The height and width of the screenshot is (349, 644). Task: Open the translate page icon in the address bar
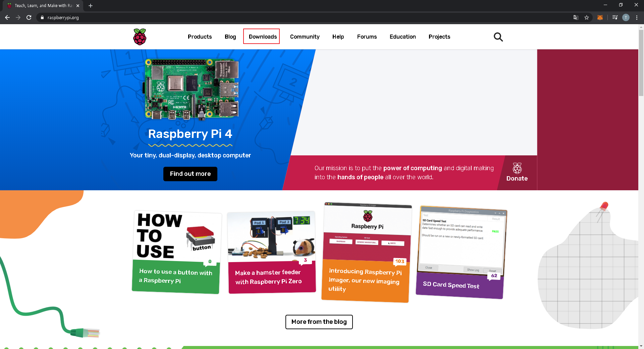[576, 17]
